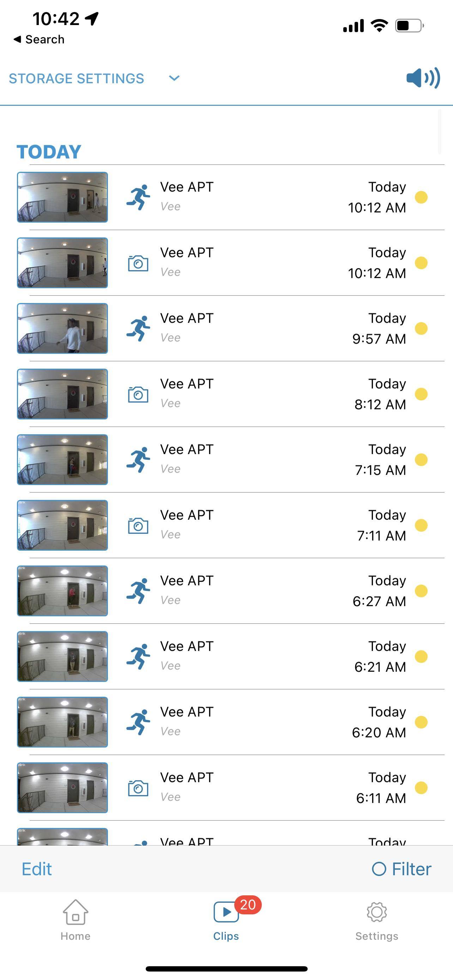
Task: Tap the motion icon at 6:27 AM
Action: tap(138, 591)
